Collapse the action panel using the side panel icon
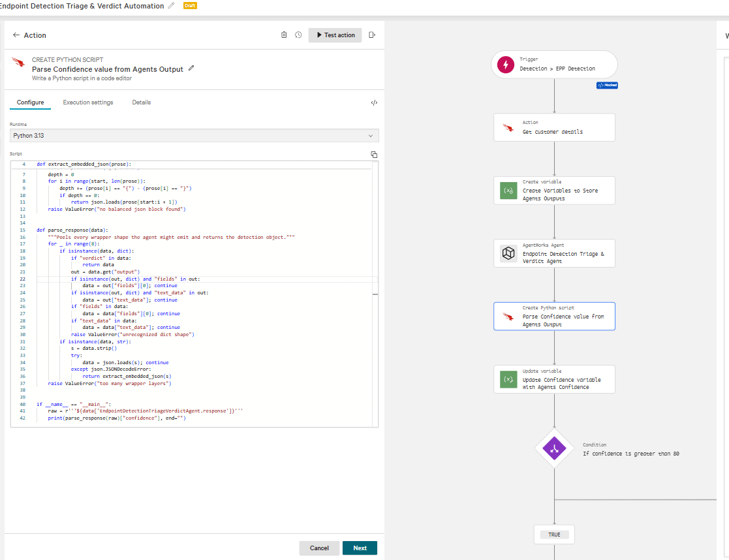 point(372,35)
